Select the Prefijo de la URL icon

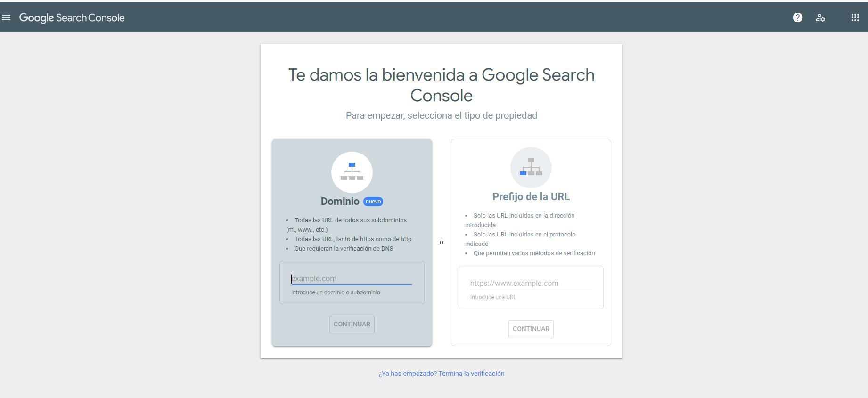tap(531, 167)
